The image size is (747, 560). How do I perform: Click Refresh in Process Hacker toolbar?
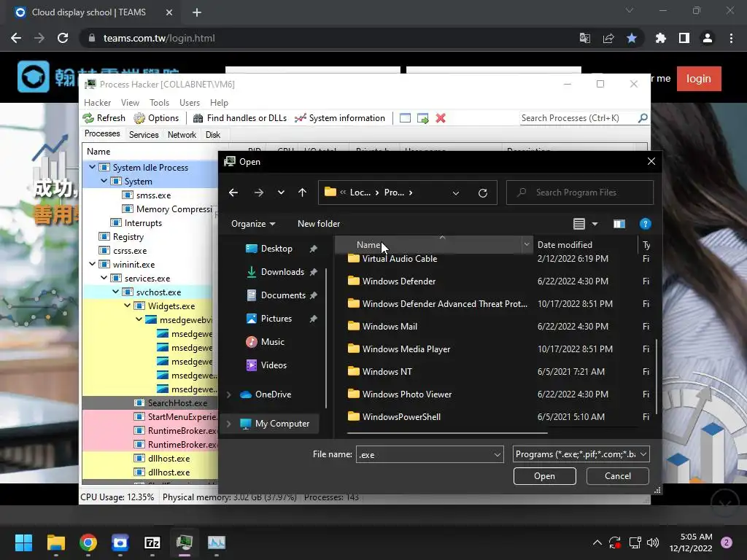(x=104, y=118)
